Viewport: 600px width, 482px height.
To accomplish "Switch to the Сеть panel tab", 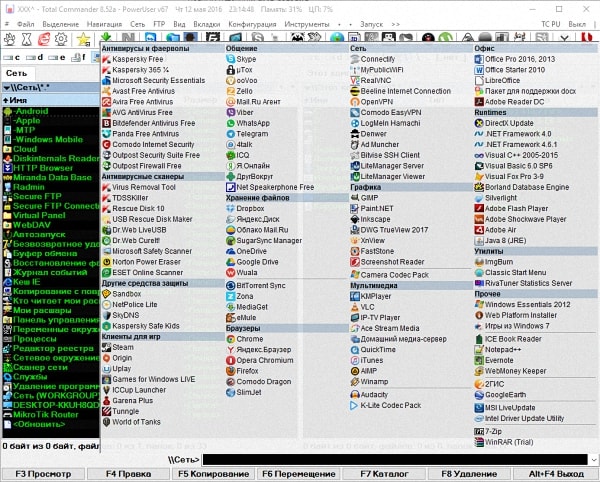I will click(x=16, y=73).
